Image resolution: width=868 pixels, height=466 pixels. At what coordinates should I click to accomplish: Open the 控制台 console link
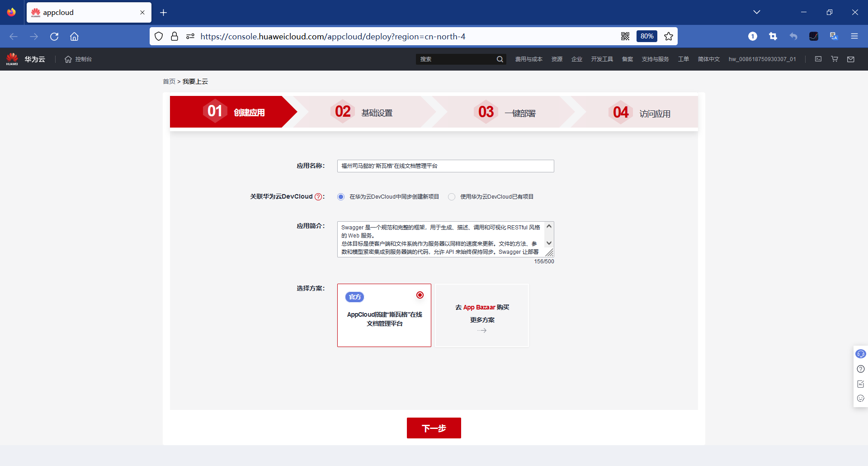(x=78, y=59)
